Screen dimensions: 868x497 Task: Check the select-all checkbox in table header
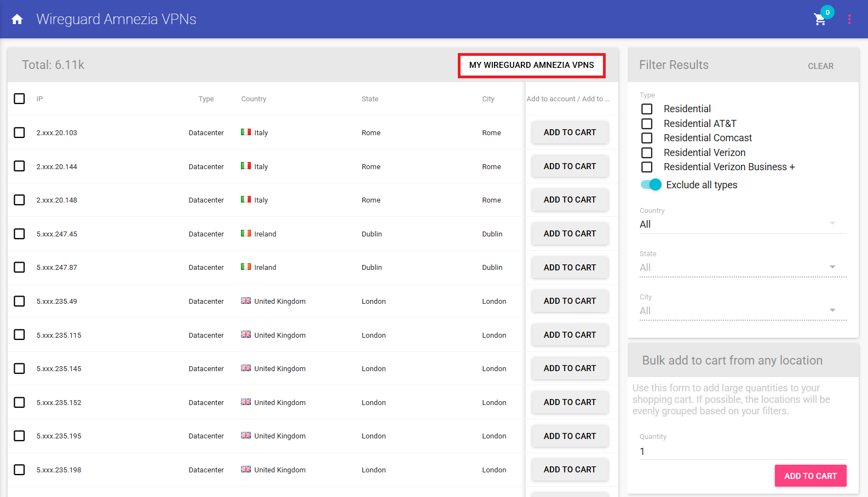[x=19, y=99]
